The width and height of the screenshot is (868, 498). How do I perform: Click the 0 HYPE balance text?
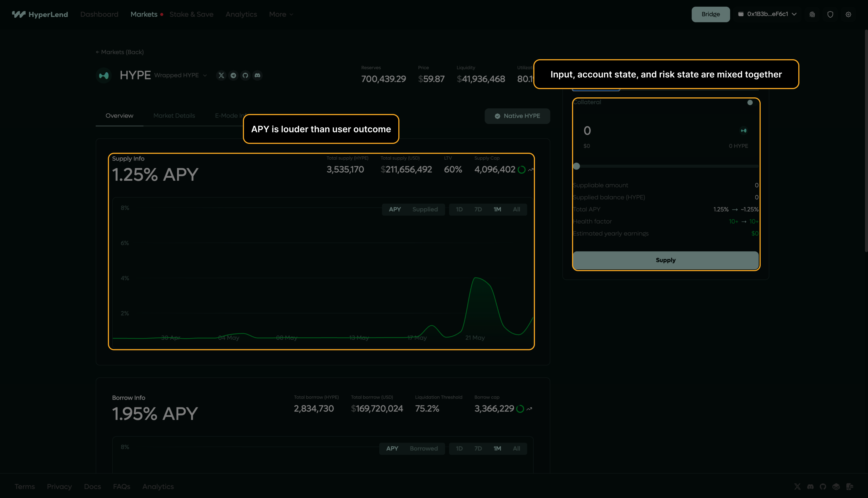point(739,146)
